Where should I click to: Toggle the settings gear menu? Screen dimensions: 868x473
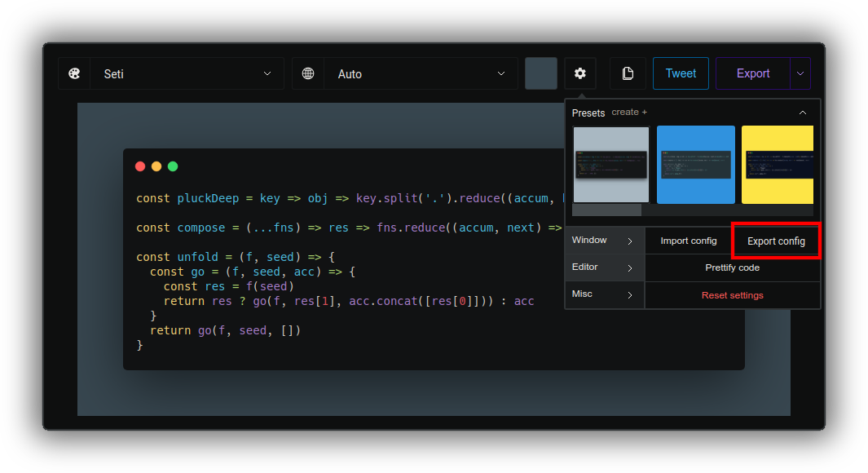coord(580,73)
